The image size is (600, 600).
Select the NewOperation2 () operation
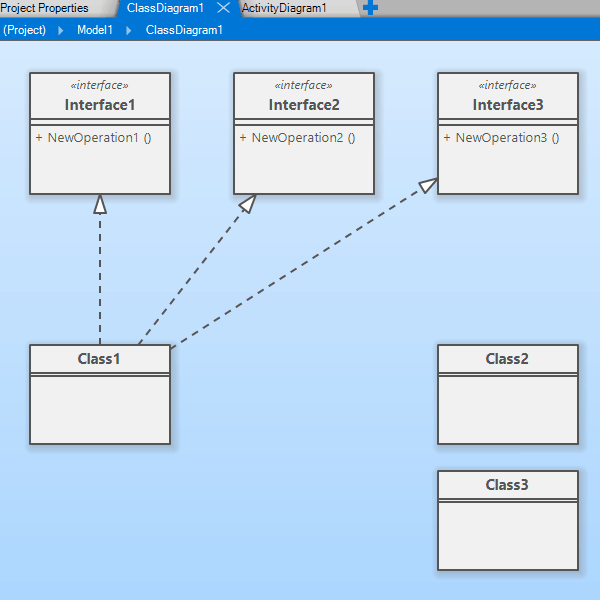point(298,138)
